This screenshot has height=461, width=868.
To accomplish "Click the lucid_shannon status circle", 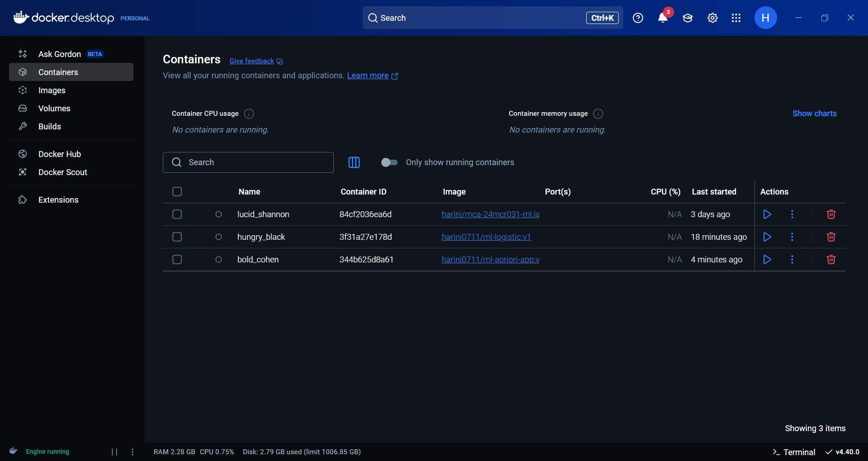I will click(x=218, y=214).
